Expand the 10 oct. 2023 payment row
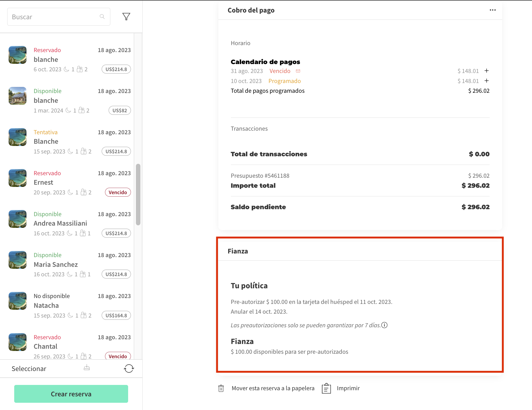The height and width of the screenshot is (410, 532). [487, 81]
